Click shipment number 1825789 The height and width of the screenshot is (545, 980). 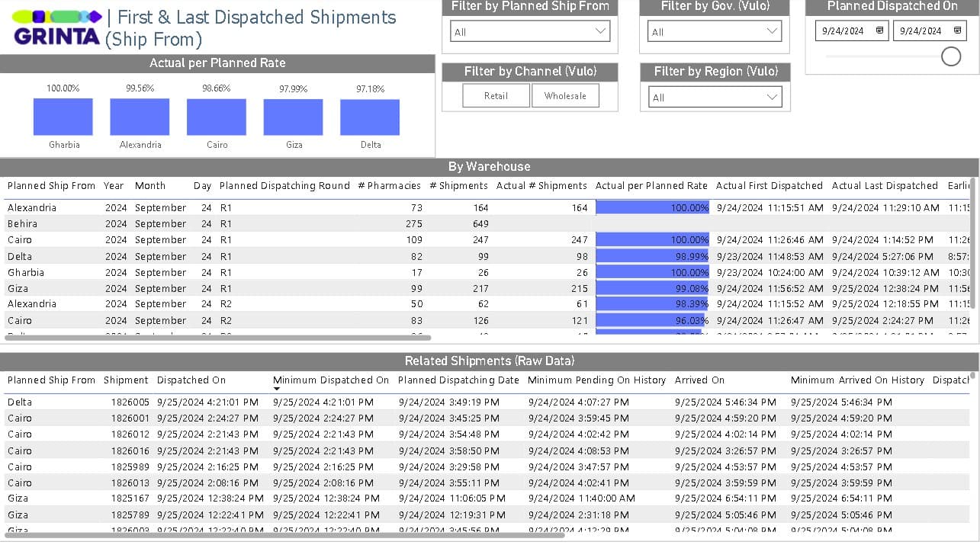pos(130,515)
